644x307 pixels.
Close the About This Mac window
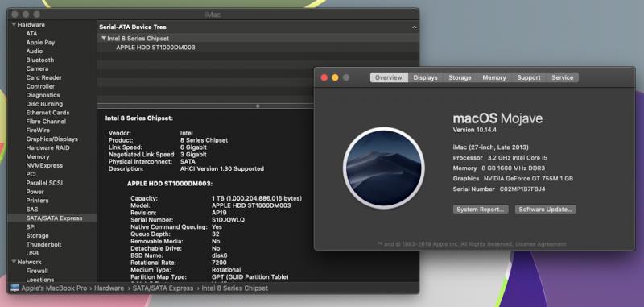pos(324,77)
